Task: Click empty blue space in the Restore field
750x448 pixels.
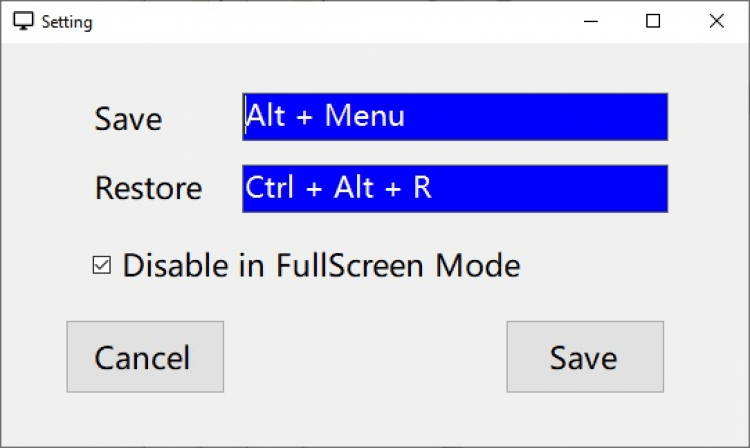Action: click(560, 189)
